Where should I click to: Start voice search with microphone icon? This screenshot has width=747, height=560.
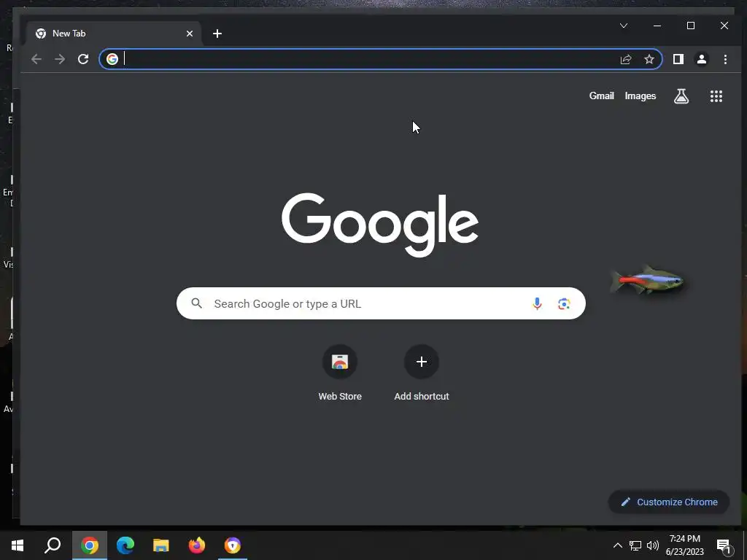[537, 303]
